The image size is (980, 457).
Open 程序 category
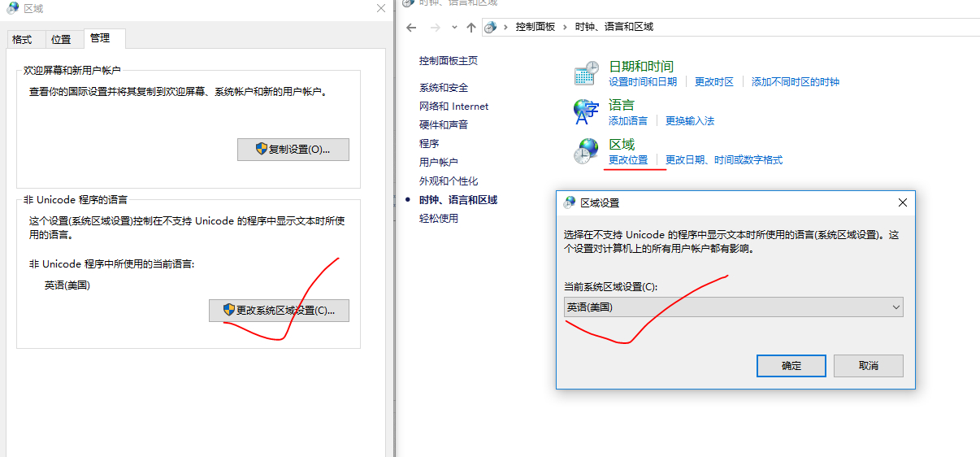[x=429, y=144]
